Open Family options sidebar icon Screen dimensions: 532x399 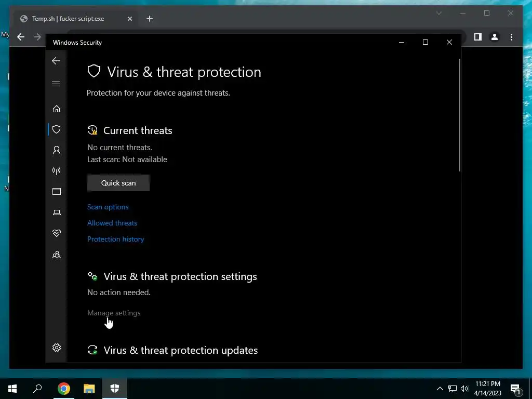[56, 255]
